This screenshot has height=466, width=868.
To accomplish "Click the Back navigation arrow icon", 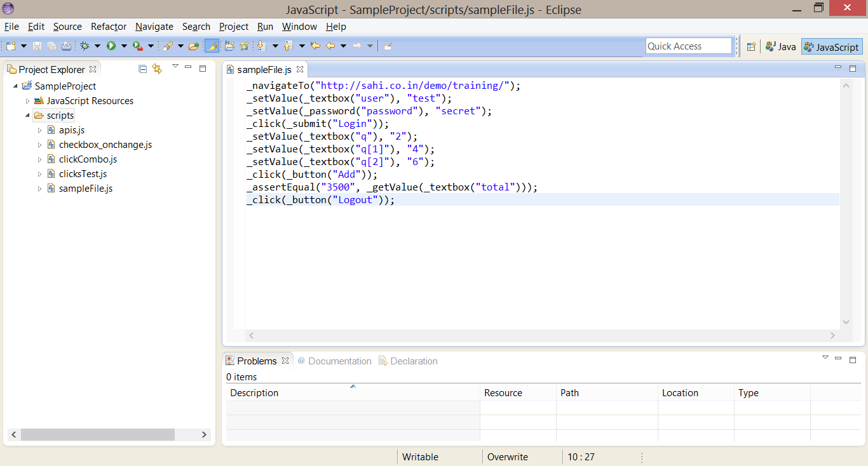I will click(x=330, y=46).
